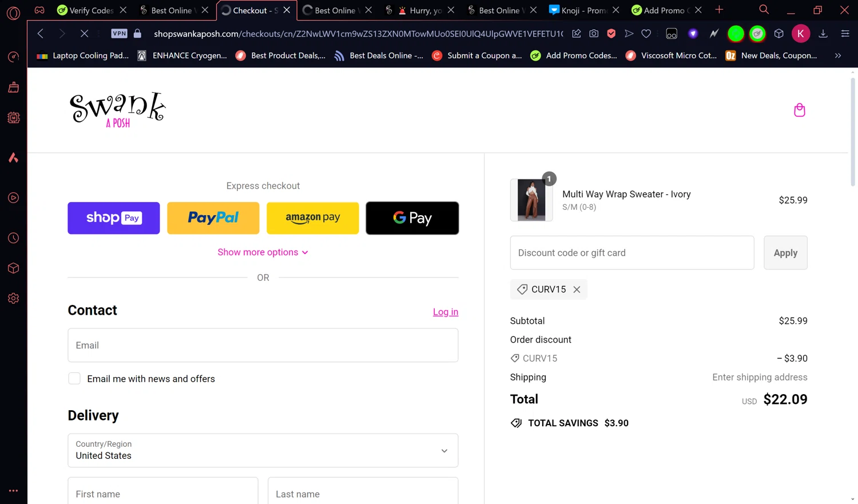Show more bookmarks with double chevron
Image resolution: width=858 pixels, height=504 pixels.
[x=838, y=55]
